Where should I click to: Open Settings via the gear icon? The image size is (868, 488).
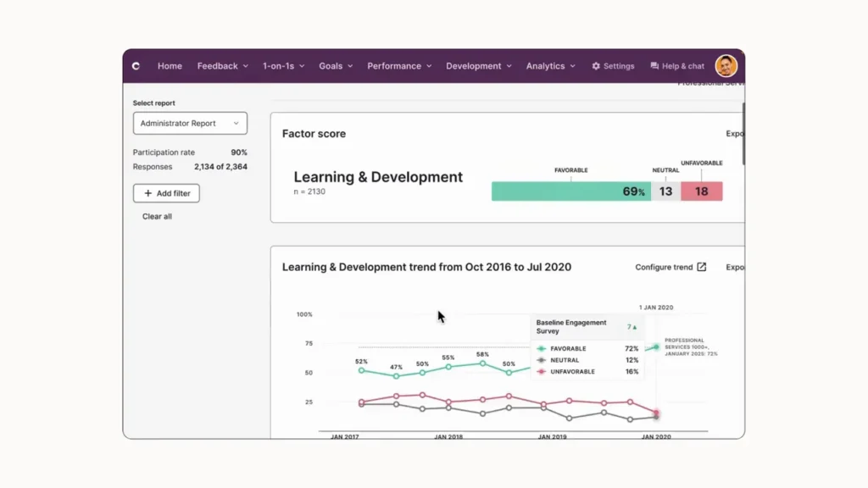[596, 65]
